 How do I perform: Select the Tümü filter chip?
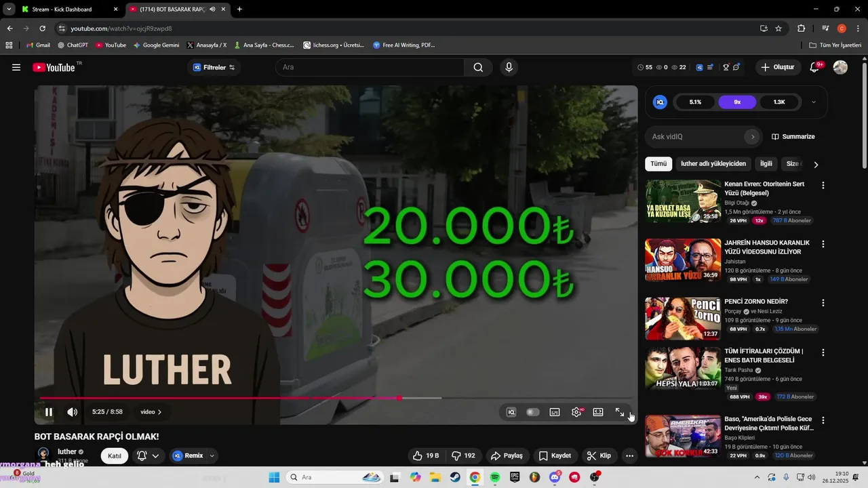pyautogui.click(x=658, y=164)
